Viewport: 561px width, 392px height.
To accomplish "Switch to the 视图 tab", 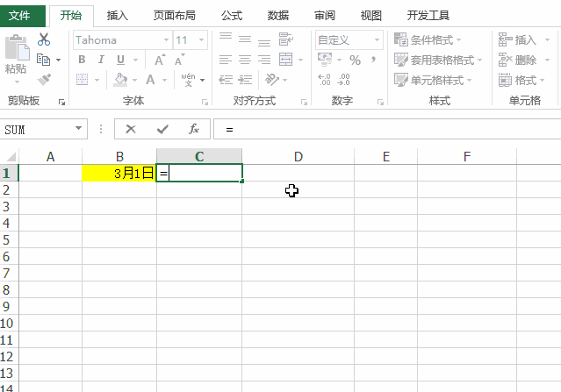I will (x=371, y=16).
